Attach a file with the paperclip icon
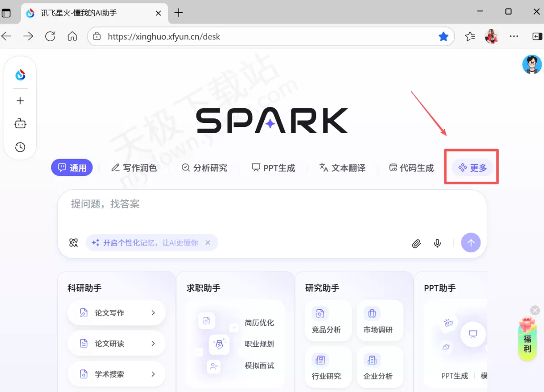The image size is (544, 392). [x=416, y=243]
